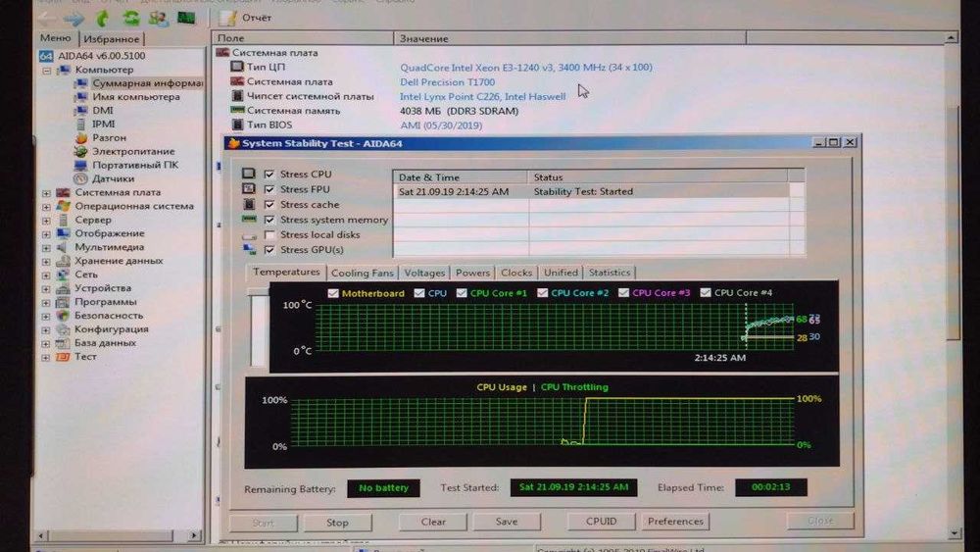The width and height of the screenshot is (980, 552).
Task: Expand the Мультимедиа tree node
Action: click(x=46, y=248)
